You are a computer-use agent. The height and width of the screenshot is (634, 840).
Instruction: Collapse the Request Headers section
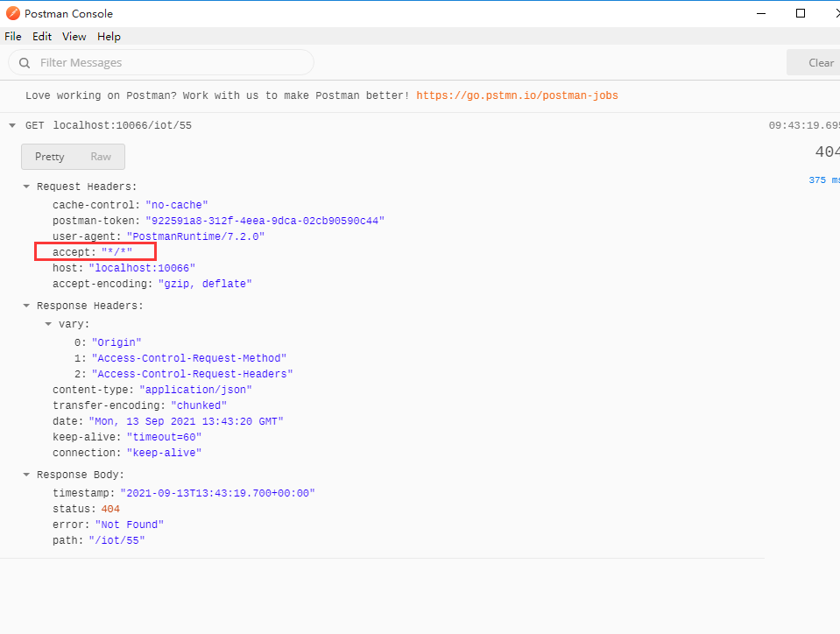click(x=26, y=187)
